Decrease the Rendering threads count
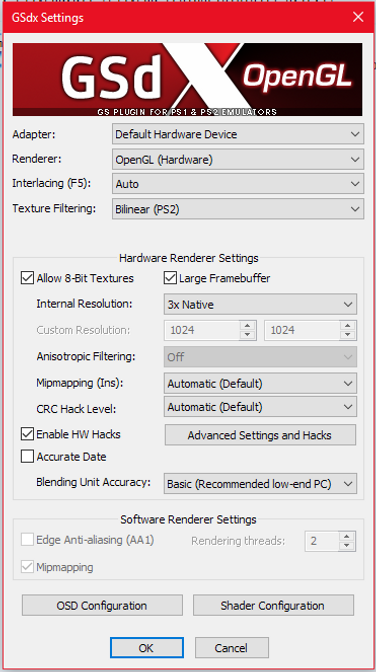 click(347, 546)
